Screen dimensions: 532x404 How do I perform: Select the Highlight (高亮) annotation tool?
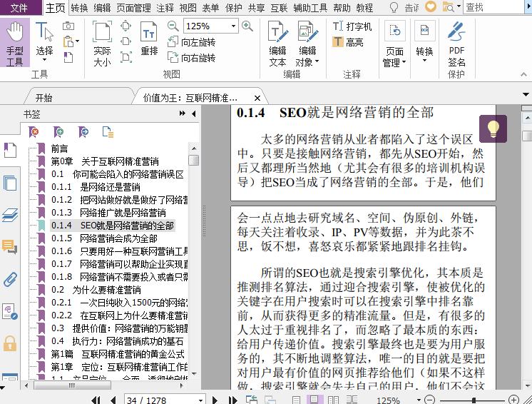pyautogui.click(x=347, y=42)
